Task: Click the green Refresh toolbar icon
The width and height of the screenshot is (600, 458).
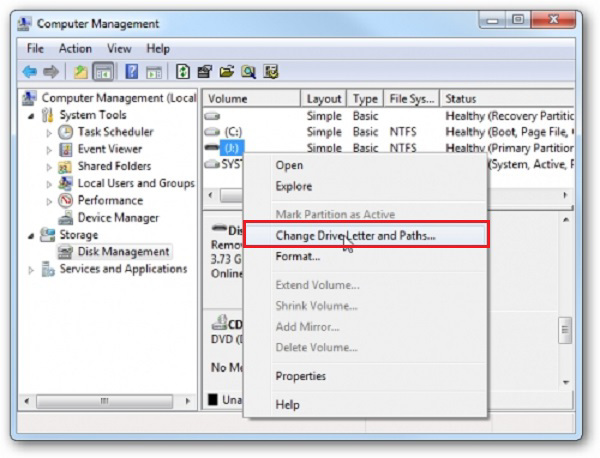Action: point(184,71)
